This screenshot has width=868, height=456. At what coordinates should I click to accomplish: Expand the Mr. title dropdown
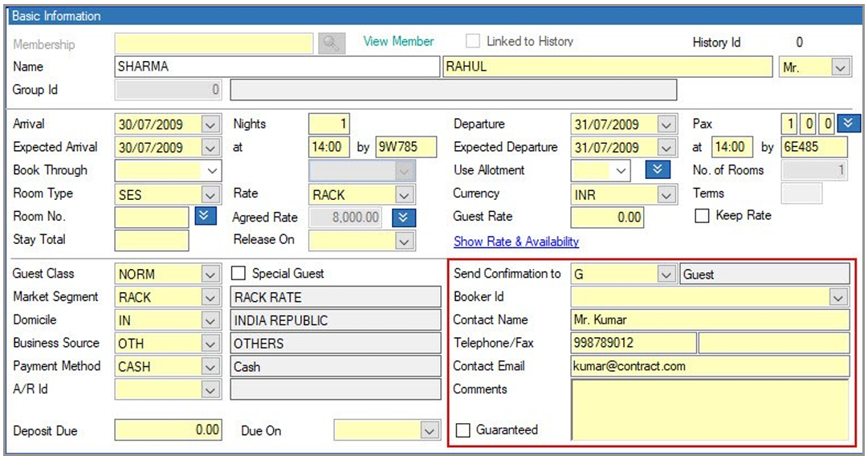click(840, 67)
